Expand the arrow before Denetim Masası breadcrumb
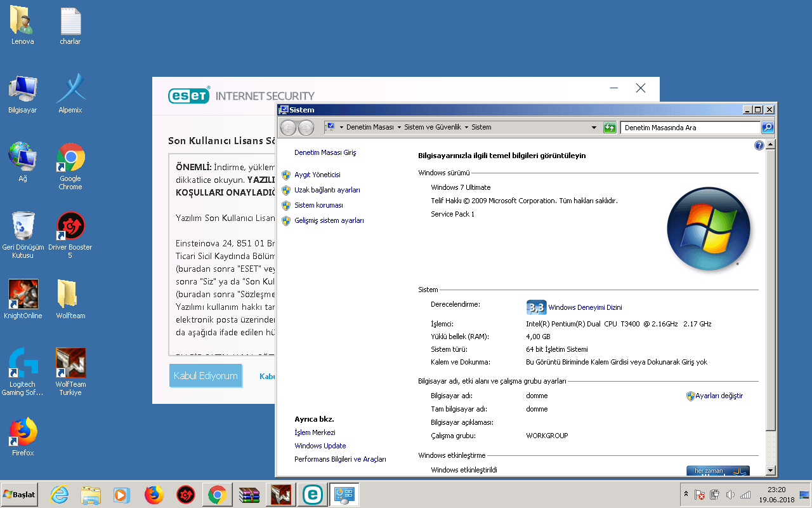The height and width of the screenshot is (508, 812). (x=341, y=128)
